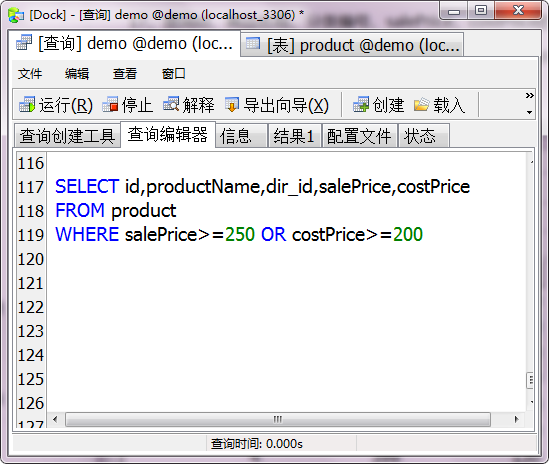
Task: Click costPrice in the SELECT column list
Action: click(433, 186)
